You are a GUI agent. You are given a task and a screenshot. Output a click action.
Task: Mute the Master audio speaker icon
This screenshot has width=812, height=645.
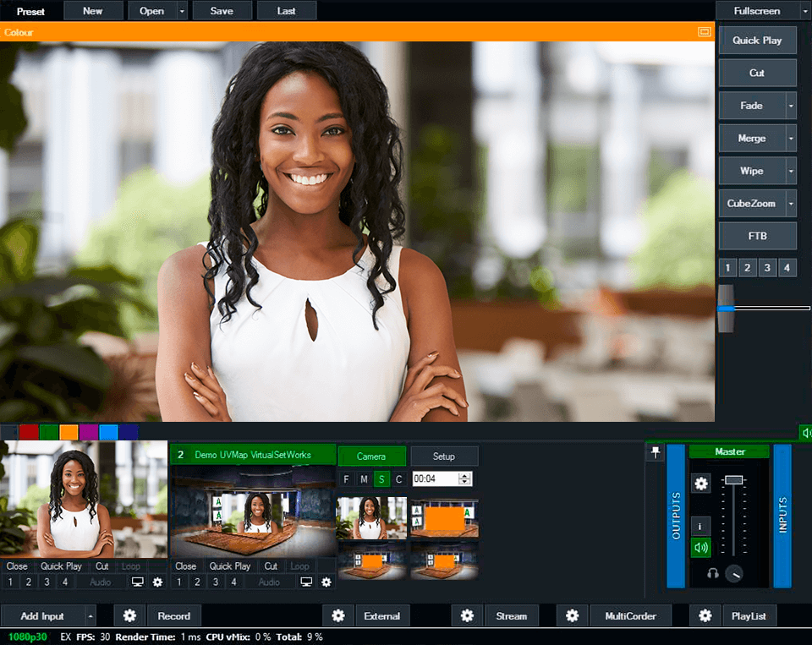coord(700,547)
